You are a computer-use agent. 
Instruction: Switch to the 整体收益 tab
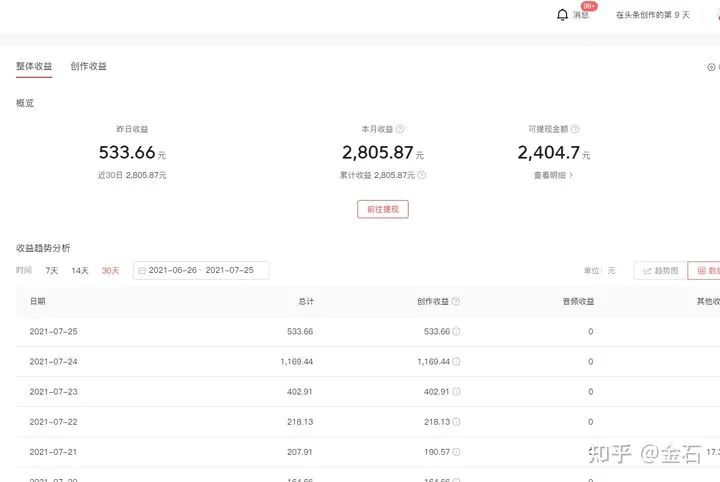coord(34,66)
